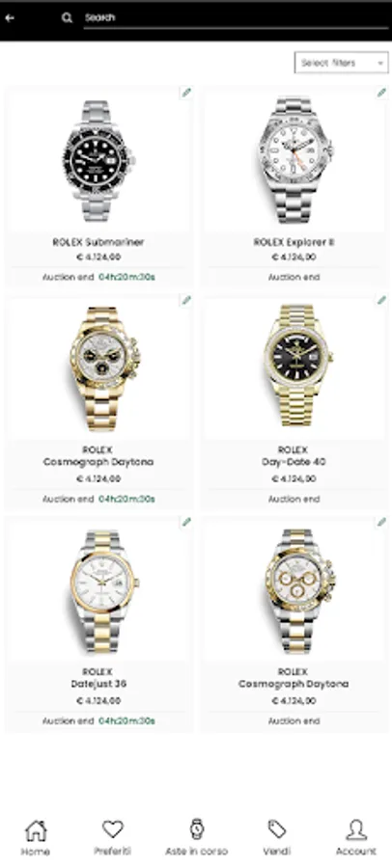Click the pencil icon on Datejust 36
This screenshot has height=868, width=392.
pos(186,522)
